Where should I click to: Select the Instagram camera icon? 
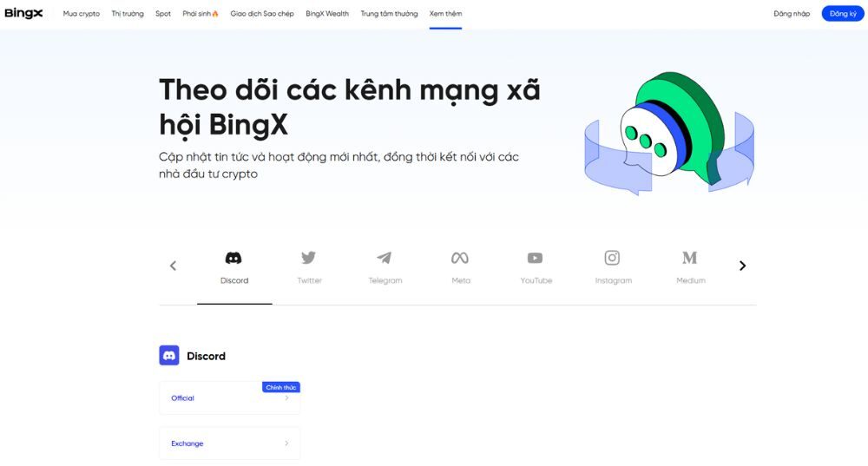(612, 258)
